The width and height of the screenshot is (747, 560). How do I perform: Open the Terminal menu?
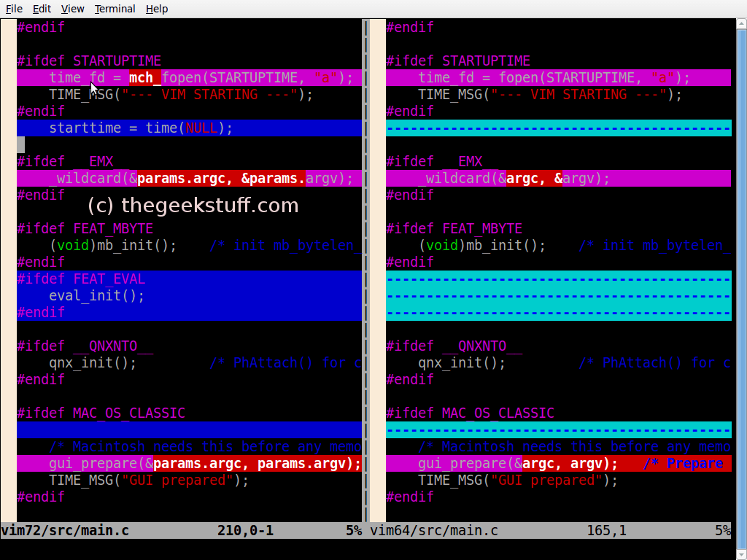click(x=115, y=8)
